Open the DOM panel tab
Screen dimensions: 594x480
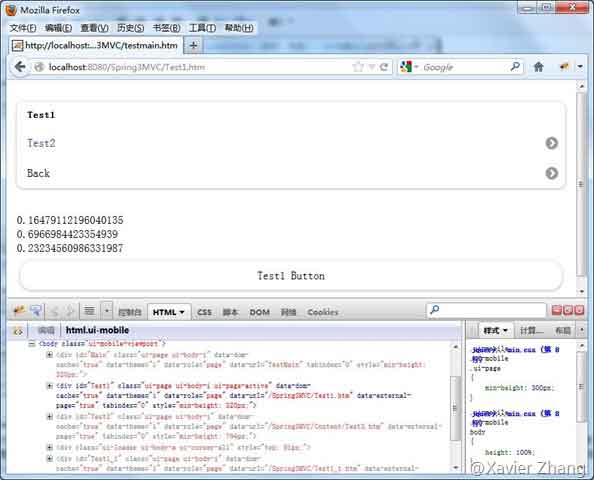pos(259,312)
